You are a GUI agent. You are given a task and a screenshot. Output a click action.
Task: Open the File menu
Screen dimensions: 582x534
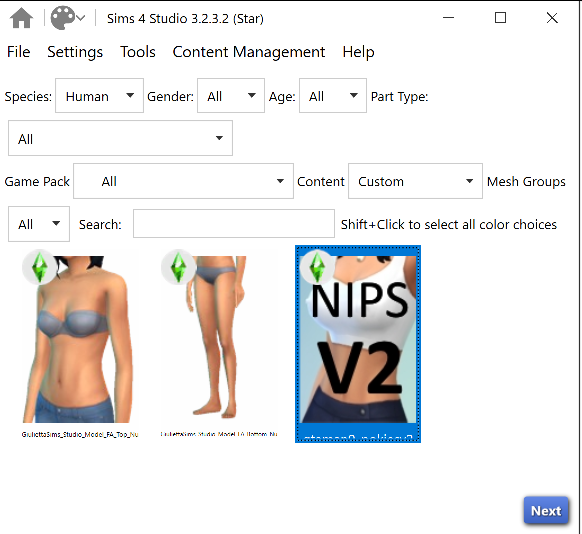pos(18,52)
